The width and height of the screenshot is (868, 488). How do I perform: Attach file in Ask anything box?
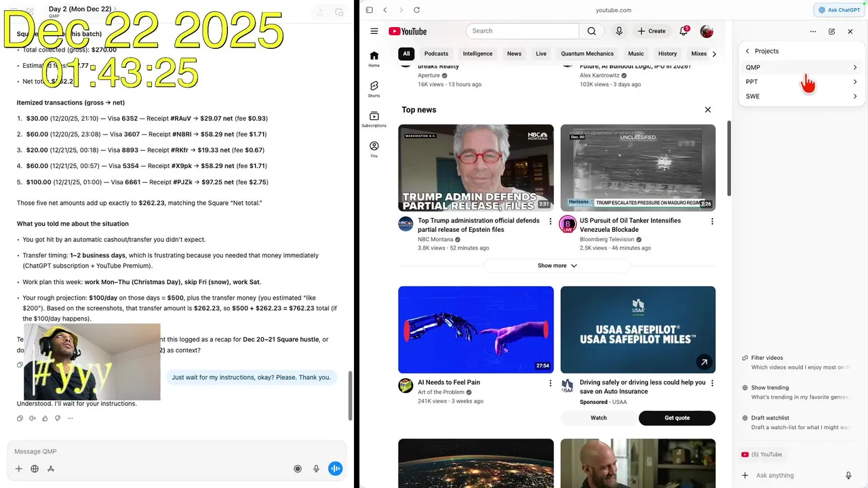tap(745, 475)
